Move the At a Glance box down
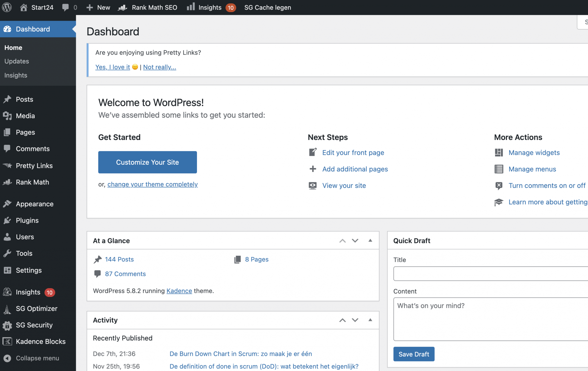588x371 pixels. tap(355, 241)
